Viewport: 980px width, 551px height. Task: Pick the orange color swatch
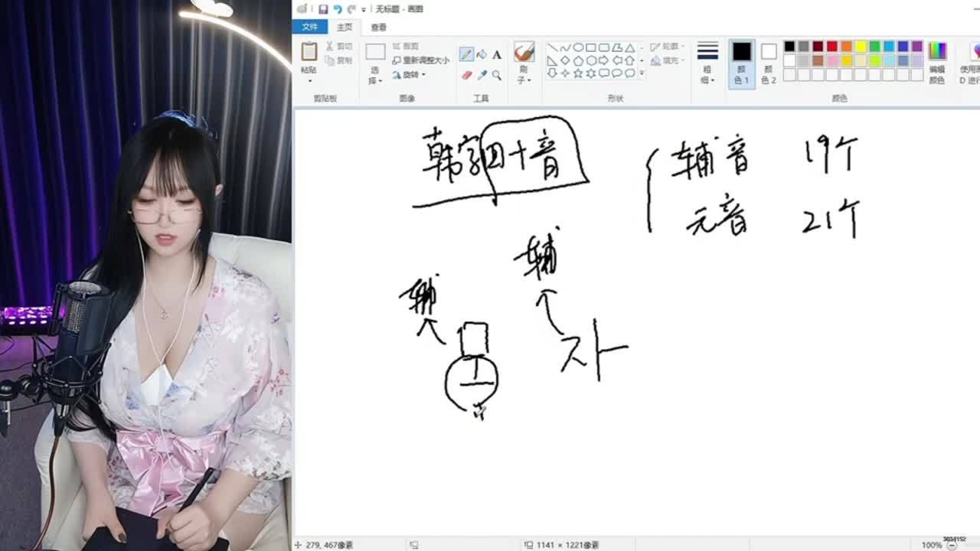click(847, 47)
